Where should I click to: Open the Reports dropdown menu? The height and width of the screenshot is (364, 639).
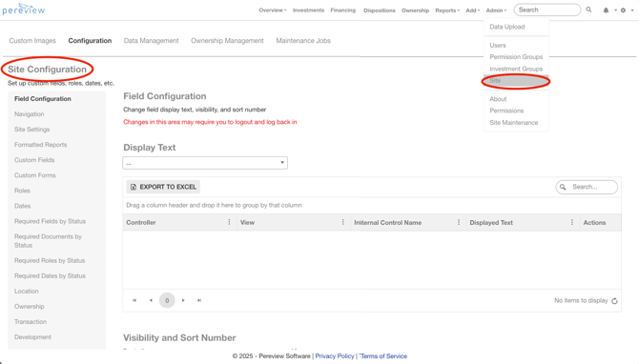tap(447, 10)
